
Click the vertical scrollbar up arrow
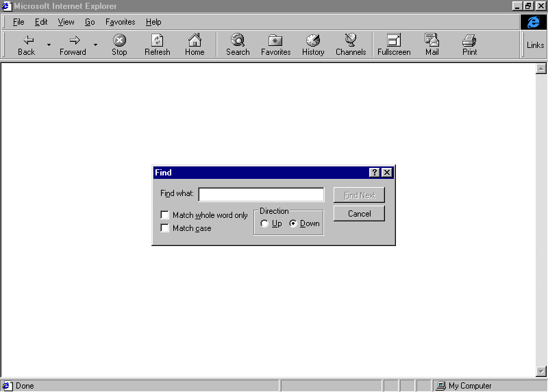point(540,69)
